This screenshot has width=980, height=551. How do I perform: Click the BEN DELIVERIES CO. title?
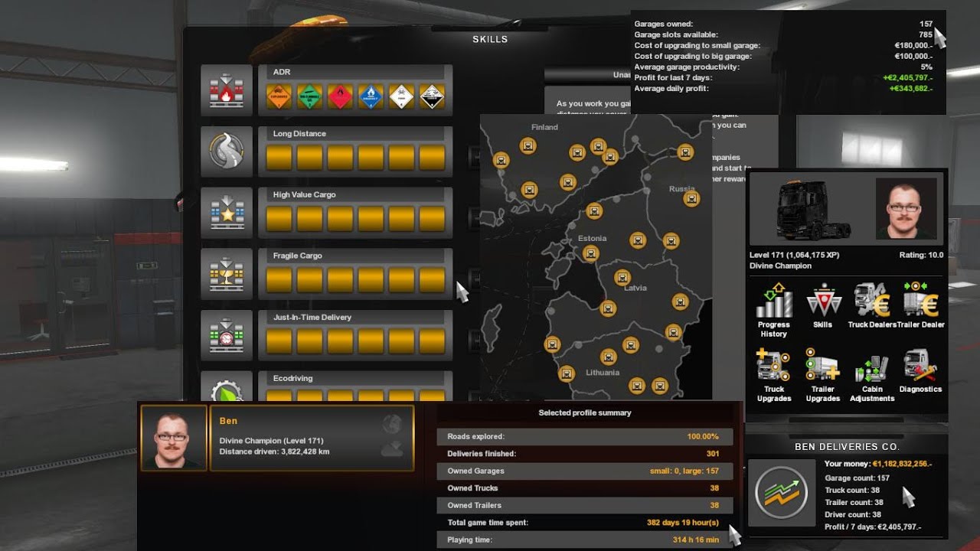pos(847,447)
